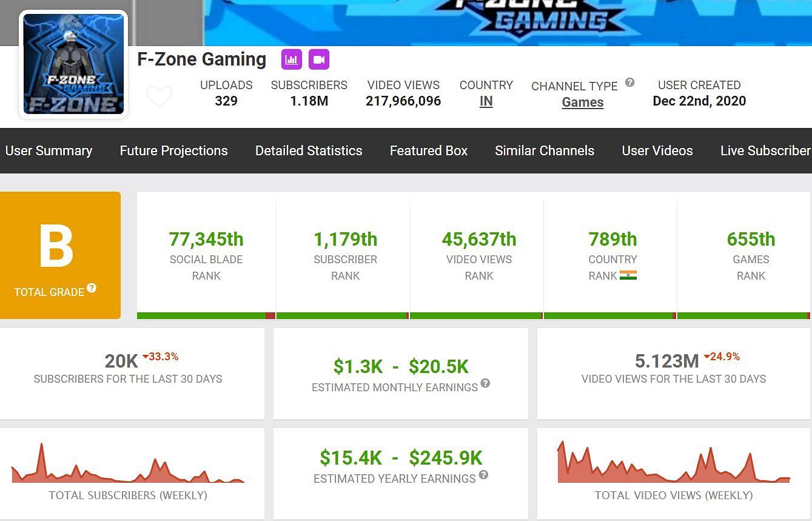This screenshot has width=812, height=521.
Task: Click the 24.9% views decrease indicator
Action: pos(722,357)
